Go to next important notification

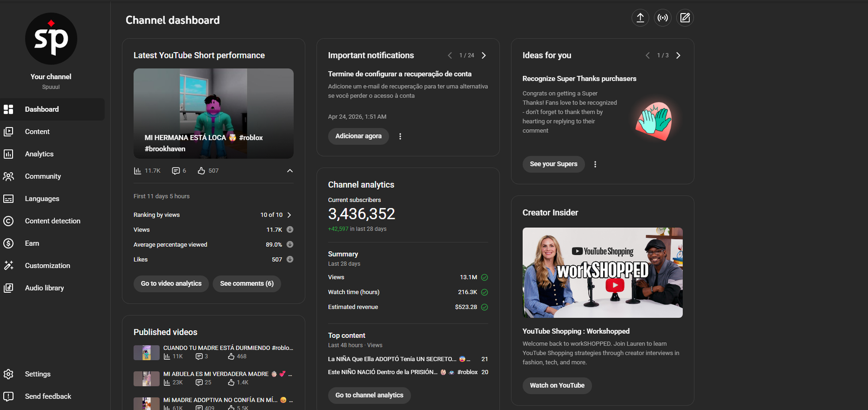[484, 55]
